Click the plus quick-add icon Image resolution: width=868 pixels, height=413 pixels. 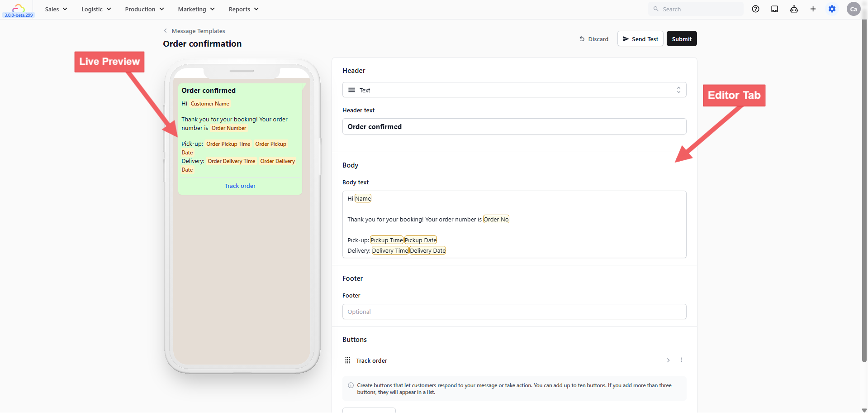[x=813, y=9]
